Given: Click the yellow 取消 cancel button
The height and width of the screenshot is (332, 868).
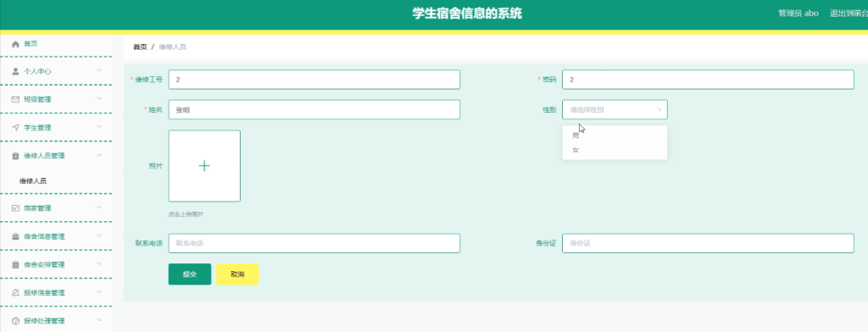Looking at the screenshot, I should pyautogui.click(x=237, y=274).
